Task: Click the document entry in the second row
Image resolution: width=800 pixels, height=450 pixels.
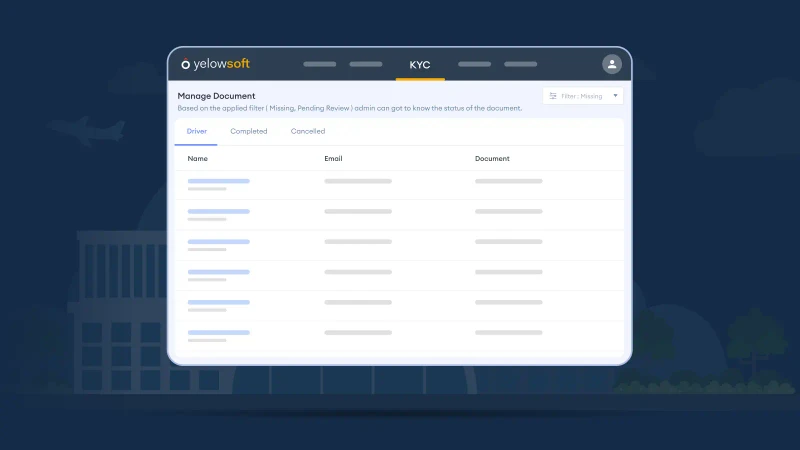Action: coord(508,211)
